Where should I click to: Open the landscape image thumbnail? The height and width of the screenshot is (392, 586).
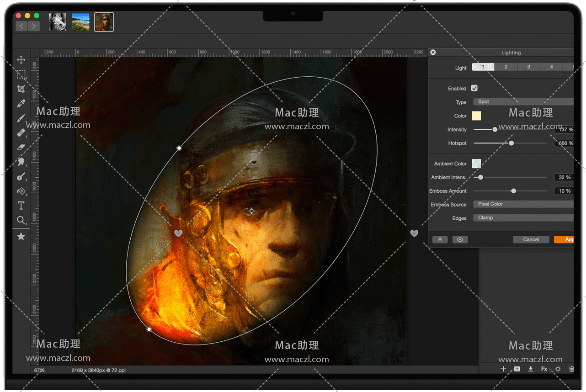point(81,22)
